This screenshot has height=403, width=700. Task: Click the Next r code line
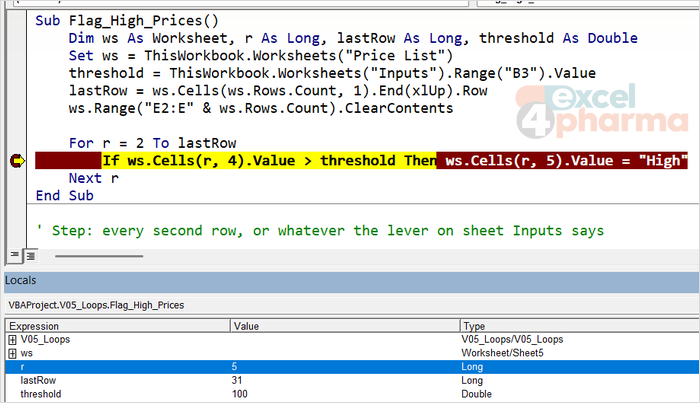click(x=94, y=178)
